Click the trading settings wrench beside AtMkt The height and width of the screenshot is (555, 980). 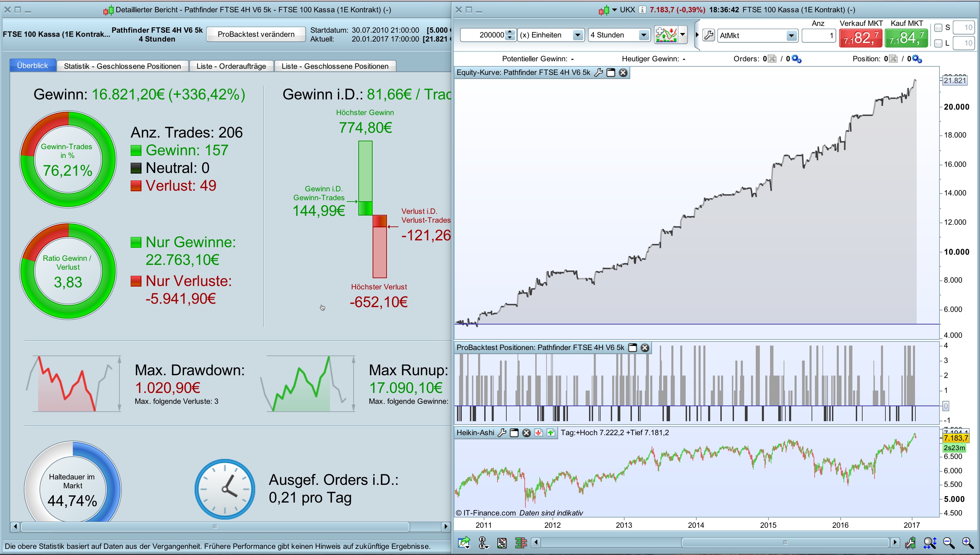click(x=708, y=35)
